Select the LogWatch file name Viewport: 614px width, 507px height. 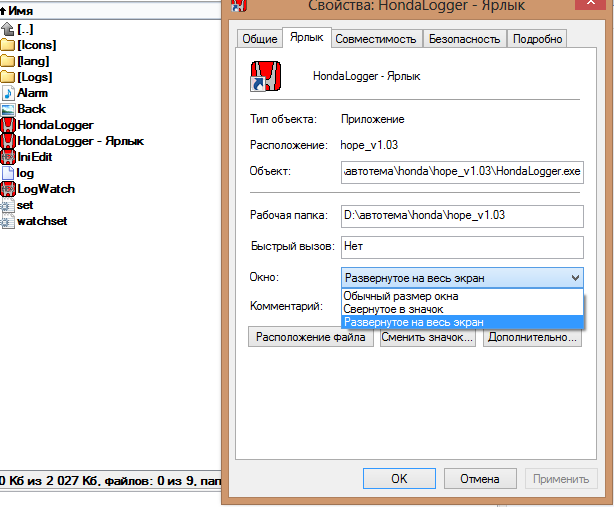click(x=46, y=189)
